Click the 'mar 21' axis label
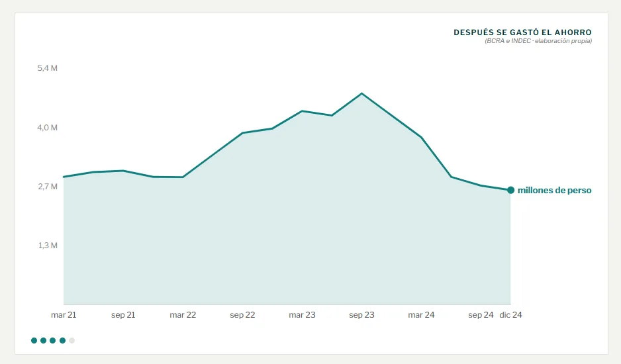The width and height of the screenshot is (621, 364). tap(64, 315)
